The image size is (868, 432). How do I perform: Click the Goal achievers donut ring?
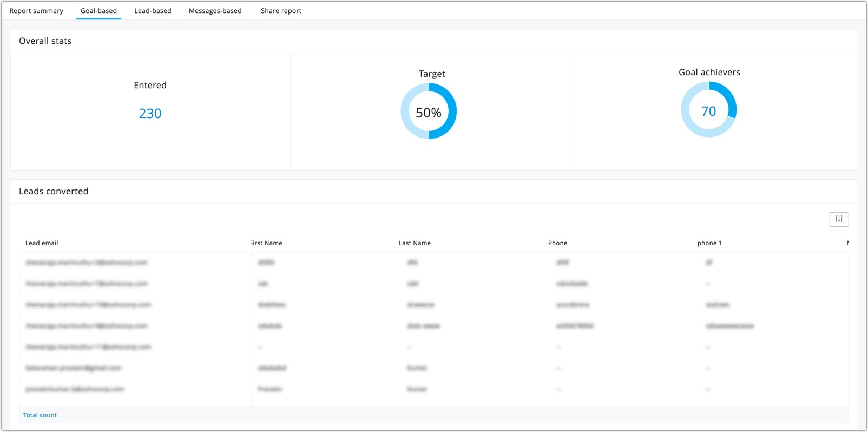(x=709, y=109)
